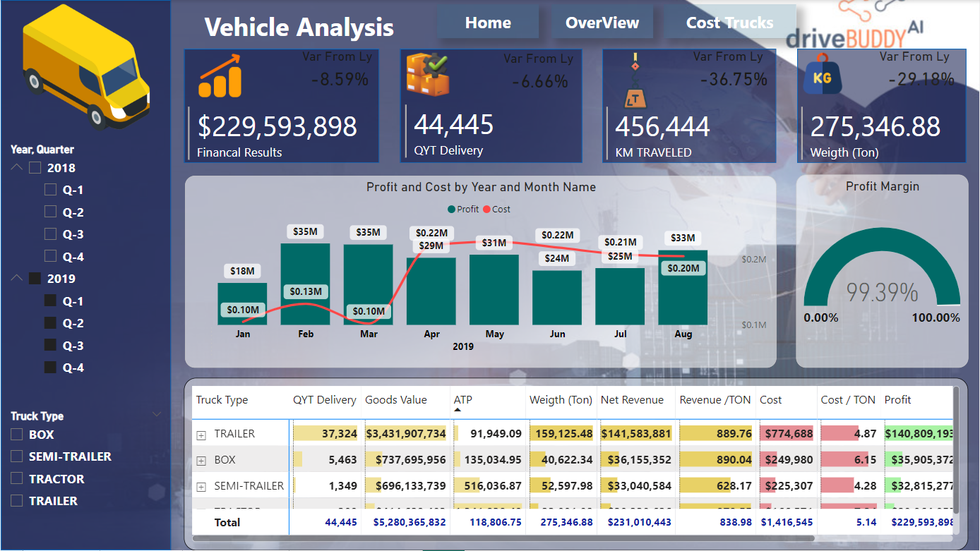Screen dimensions: 980x551
Task: Click the QYT Delivery boxes icon
Action: (x=428, y=75)
